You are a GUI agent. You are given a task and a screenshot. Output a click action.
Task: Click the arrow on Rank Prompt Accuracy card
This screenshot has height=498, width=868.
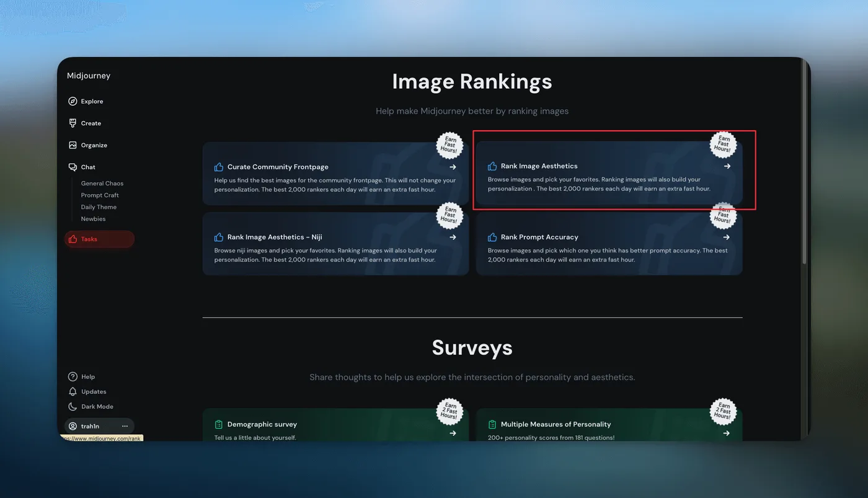[727, 237]
